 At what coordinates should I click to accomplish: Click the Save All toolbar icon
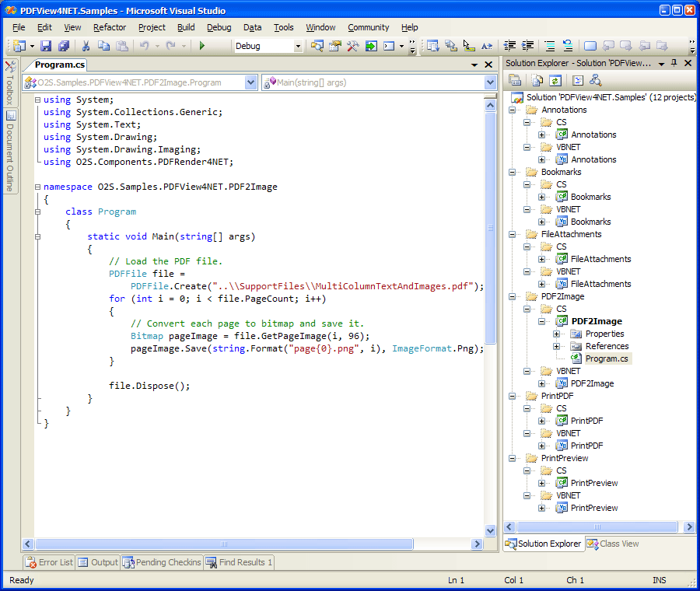64,46
